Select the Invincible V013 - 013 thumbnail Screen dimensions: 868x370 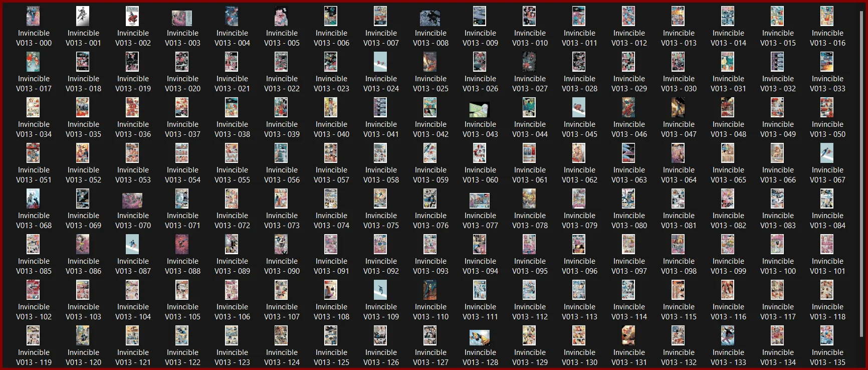[678, 16]
